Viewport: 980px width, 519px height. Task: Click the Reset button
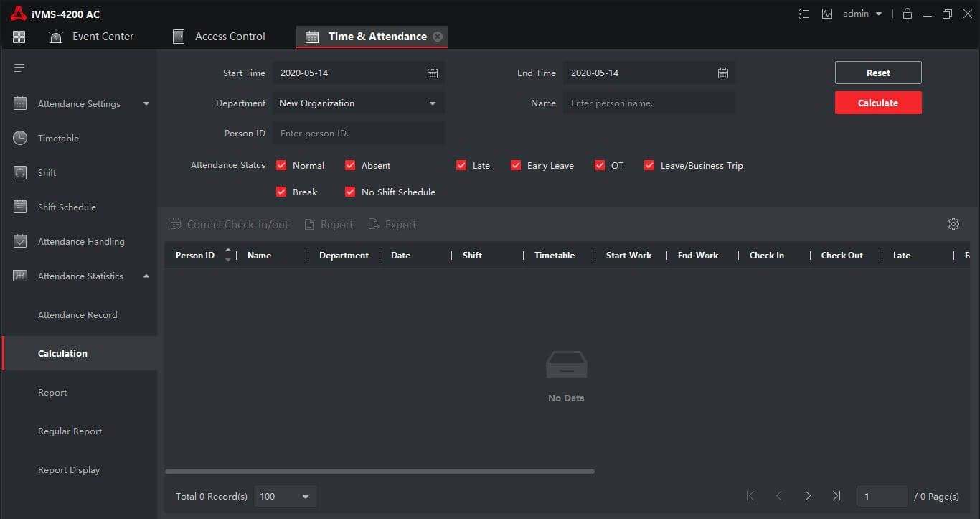point(878,73)
